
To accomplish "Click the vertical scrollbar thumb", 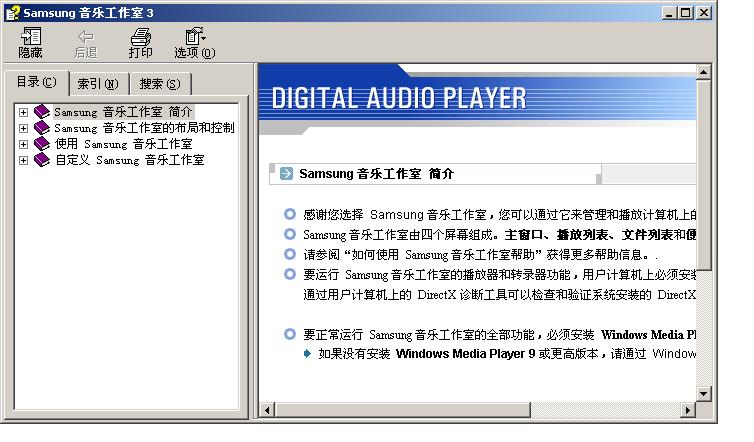I will (704, 175).
